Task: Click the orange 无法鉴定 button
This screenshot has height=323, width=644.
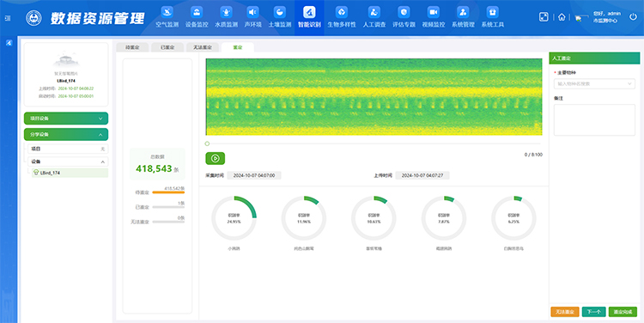Action: pos(565,312)
